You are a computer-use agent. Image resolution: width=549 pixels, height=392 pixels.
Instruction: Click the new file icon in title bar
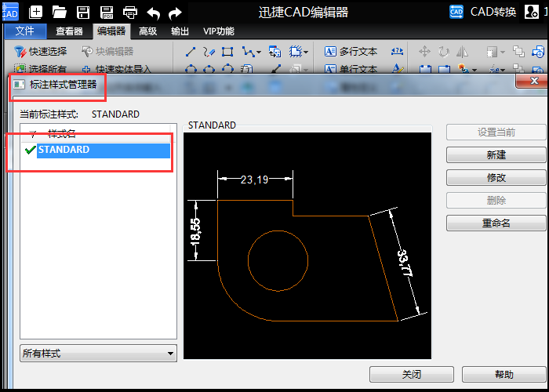(35, 13)
